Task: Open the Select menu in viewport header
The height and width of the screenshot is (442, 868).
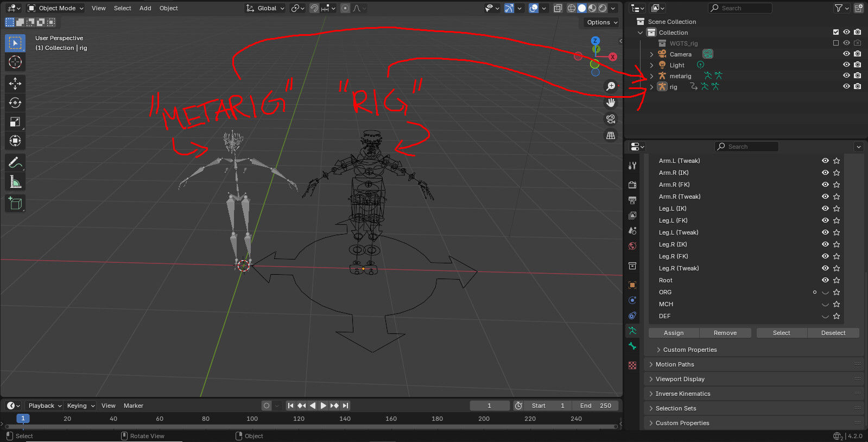Action: point(123,8)
